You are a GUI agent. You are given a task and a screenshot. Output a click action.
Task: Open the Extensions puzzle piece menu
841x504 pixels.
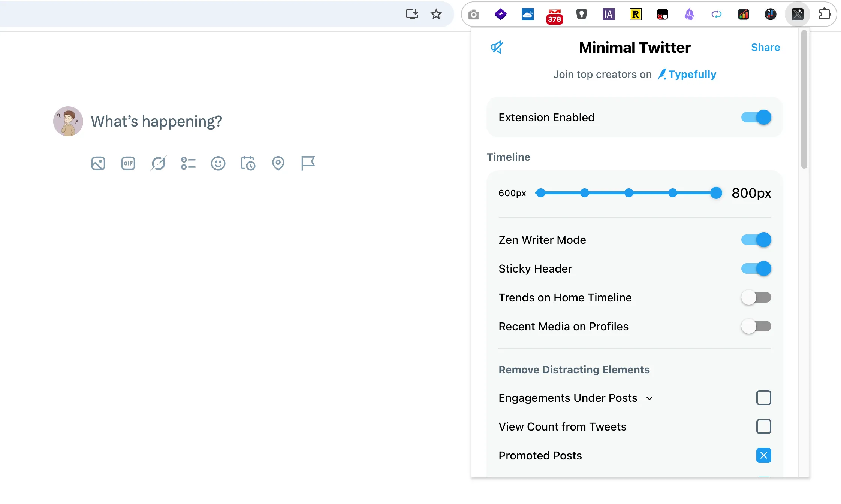pyautogui.click(x=825, y=15)
